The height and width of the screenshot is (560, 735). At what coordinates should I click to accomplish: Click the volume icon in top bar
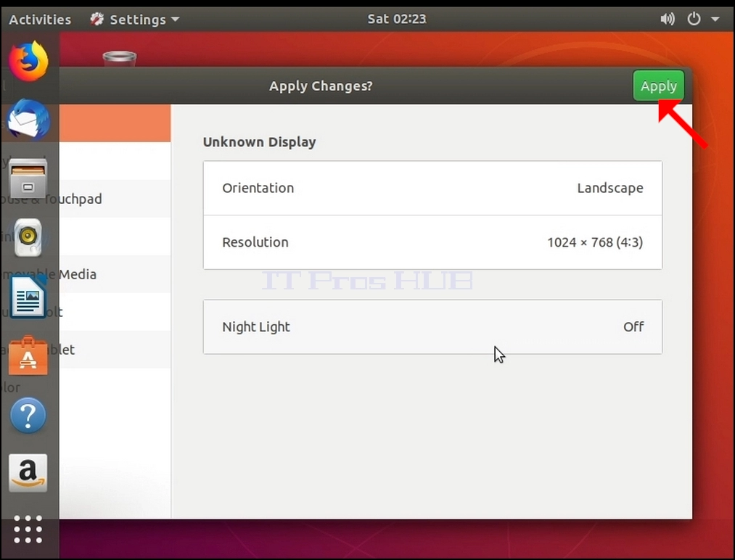[667, 19]
